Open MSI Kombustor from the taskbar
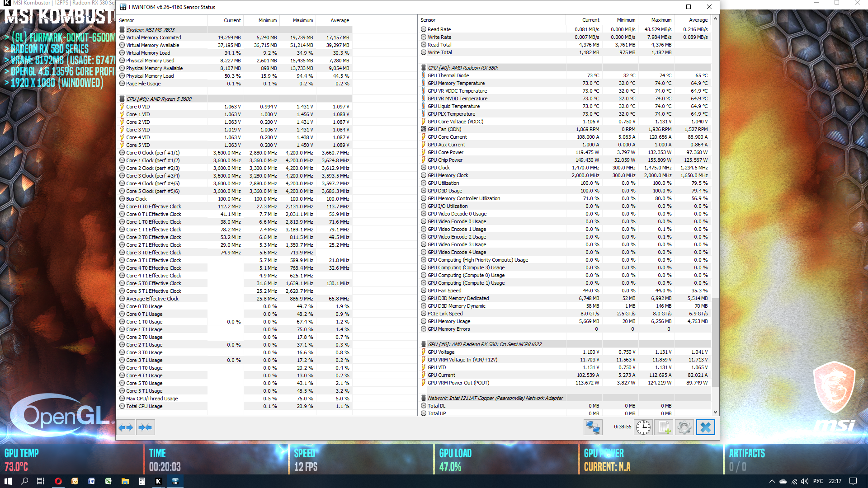Image resolution: width=868 pixels, height=488 pixels. [158, 481]
